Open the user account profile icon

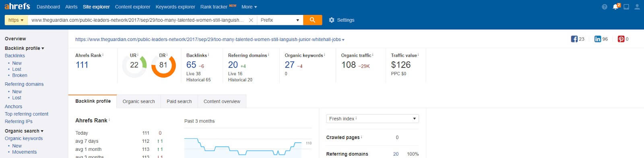[x=637, y=7]
